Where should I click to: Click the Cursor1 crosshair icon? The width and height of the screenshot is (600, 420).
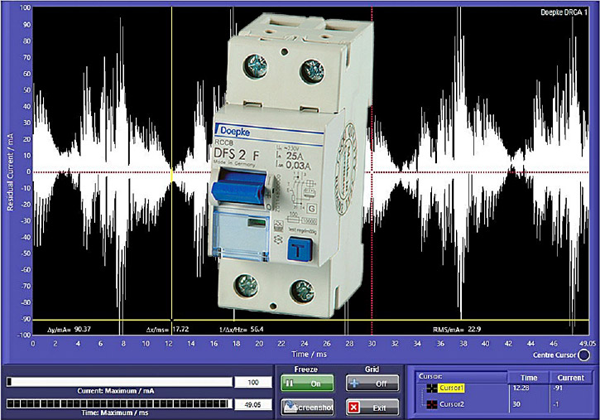(x=433, y=387)
